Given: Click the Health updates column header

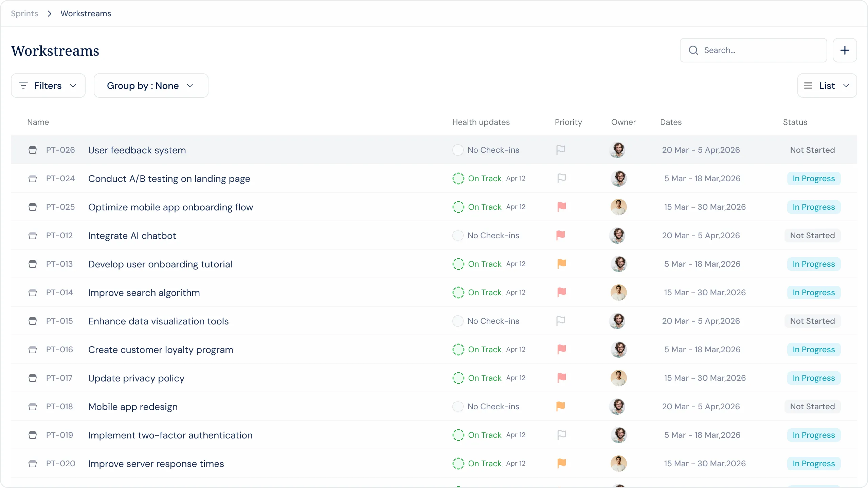Looking at the screenshot, I should pos(481,122).
